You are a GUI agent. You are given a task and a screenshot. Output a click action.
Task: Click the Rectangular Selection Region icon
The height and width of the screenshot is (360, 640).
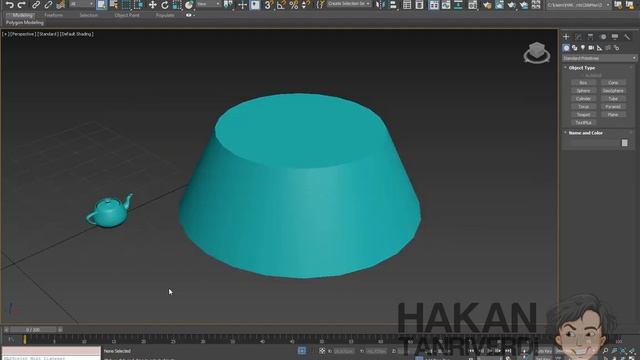coord(126,4)
